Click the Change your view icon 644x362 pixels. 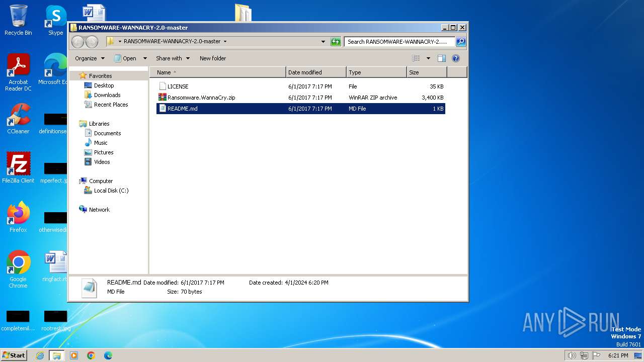[x=416, y=58]
